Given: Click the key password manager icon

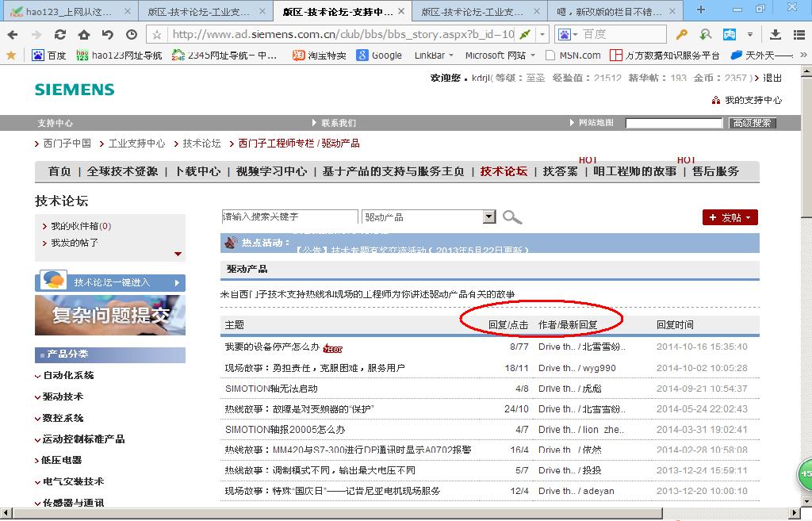Looking at the screenshot, I should point(681,35).
